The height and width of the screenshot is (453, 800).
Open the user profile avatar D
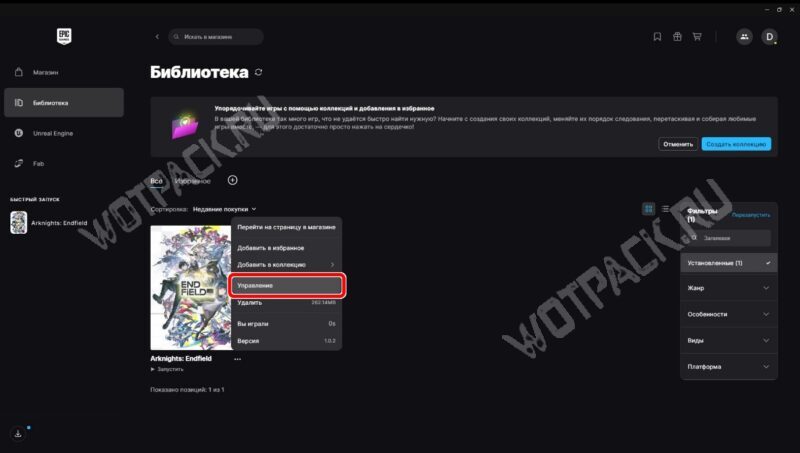769,37
